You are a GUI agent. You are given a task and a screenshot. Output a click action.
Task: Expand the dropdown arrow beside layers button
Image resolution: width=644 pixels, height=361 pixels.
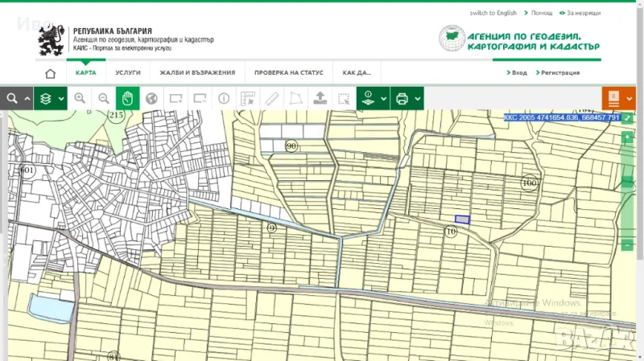click(x=61, y=99)
